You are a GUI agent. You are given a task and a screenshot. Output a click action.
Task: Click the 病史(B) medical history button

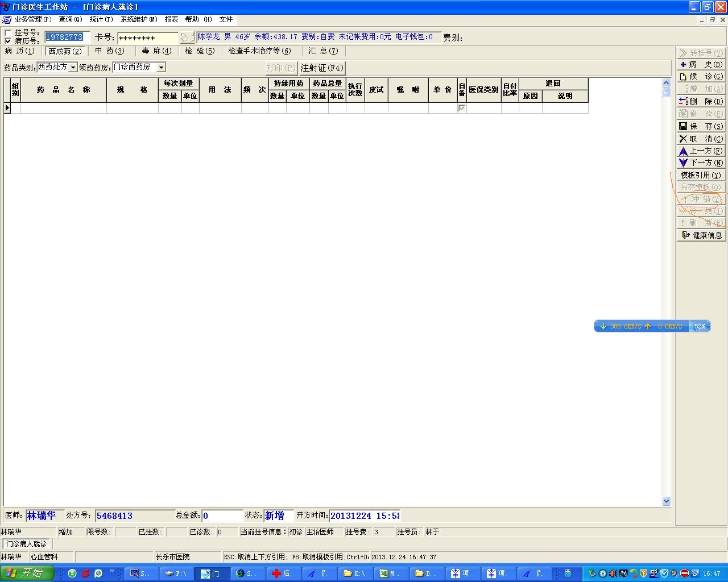click(701, 64)
